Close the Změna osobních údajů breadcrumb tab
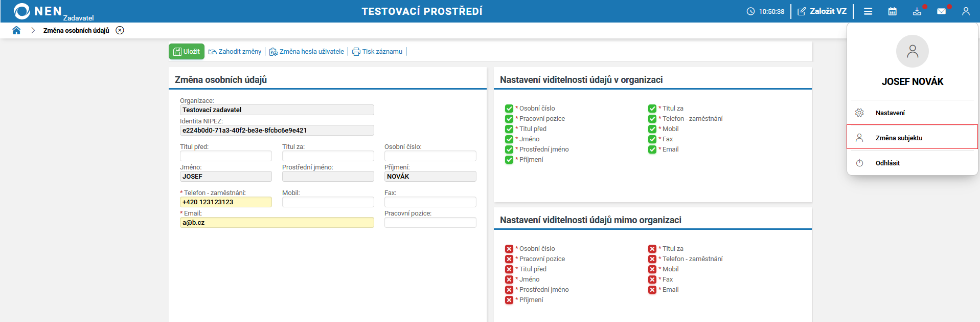This screenshot has height=322, width=980. (x=120, y=30)
